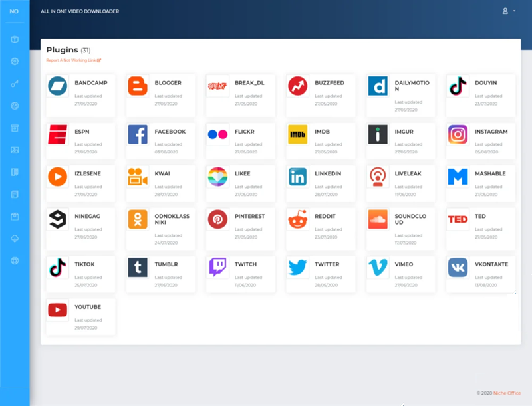Click the key icon in the sidebar

point(15,84)
